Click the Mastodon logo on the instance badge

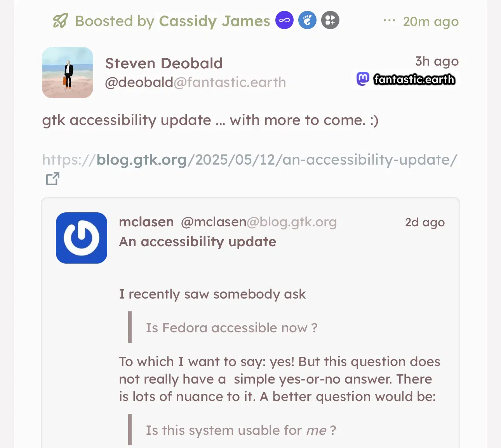(363, 79)
